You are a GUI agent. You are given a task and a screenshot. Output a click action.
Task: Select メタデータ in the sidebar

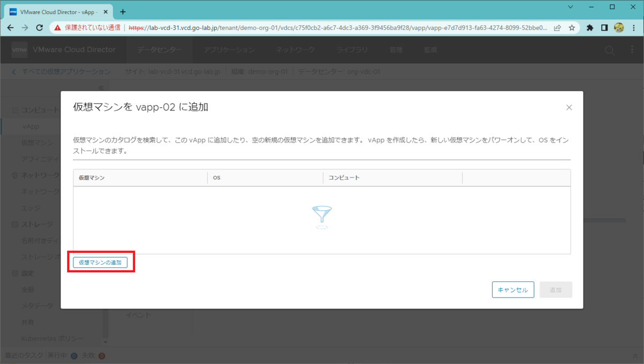[x=38, y=306]
